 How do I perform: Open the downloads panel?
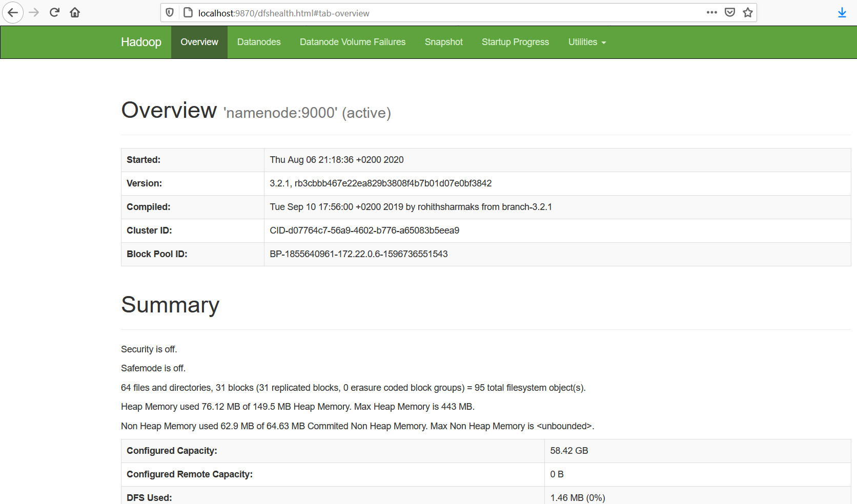(x=842, y=13)
